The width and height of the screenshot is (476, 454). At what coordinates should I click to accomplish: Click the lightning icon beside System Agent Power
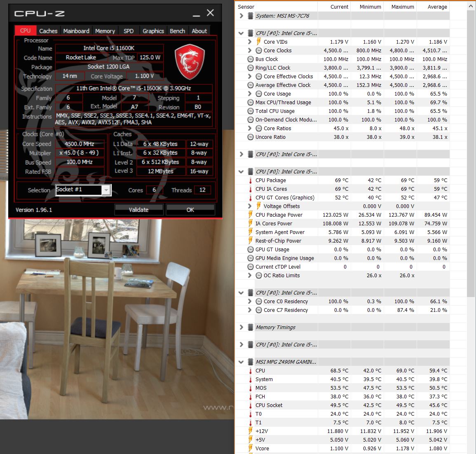[251, 232]
